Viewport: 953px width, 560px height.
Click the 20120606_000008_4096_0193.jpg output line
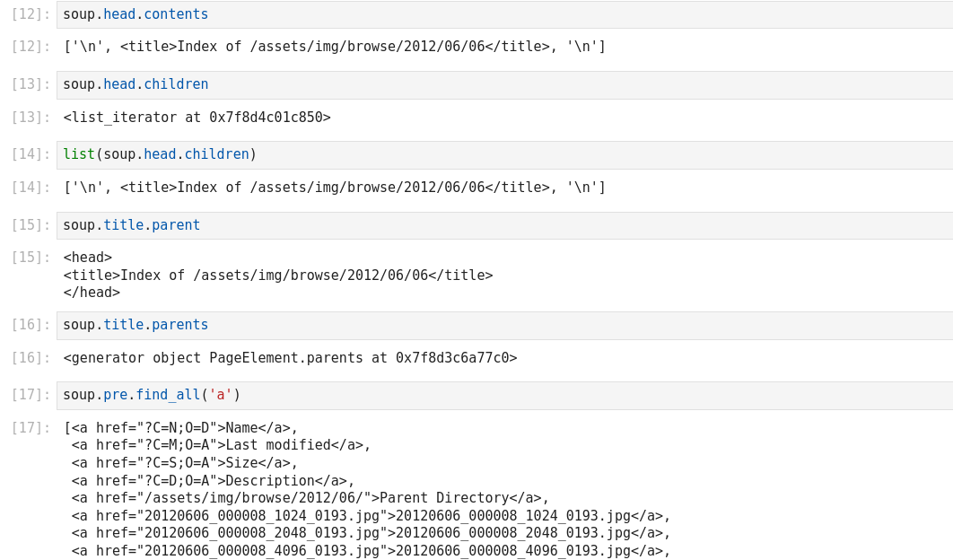371,551
